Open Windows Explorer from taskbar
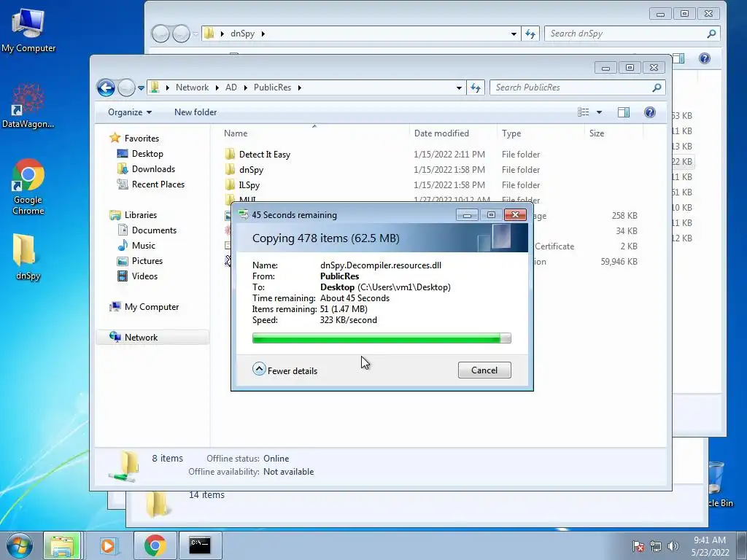 [62, 545]
